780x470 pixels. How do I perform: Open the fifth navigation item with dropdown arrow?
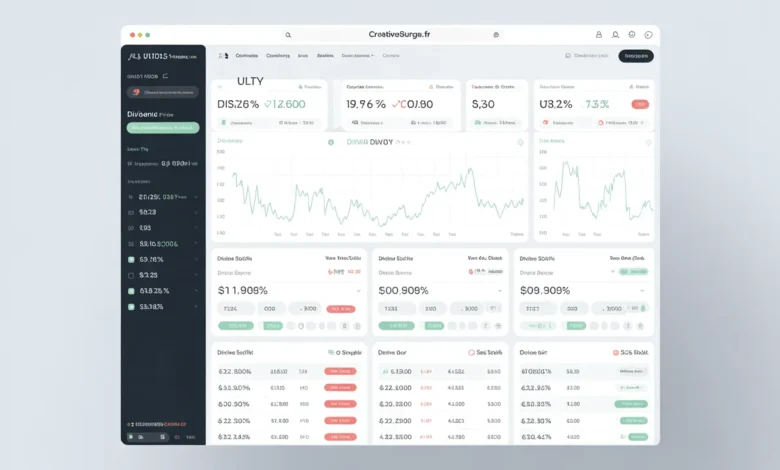point(357,56)
